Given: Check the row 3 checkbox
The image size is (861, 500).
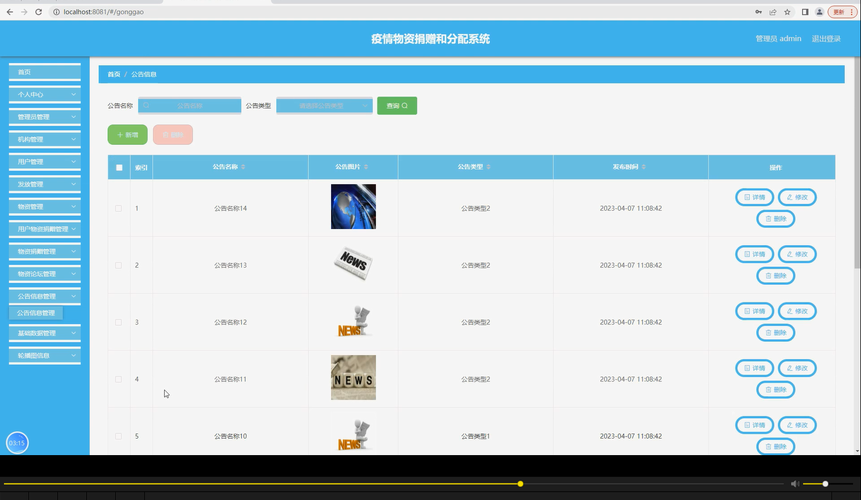Looking at the screenshot, I should click(119, 322).
